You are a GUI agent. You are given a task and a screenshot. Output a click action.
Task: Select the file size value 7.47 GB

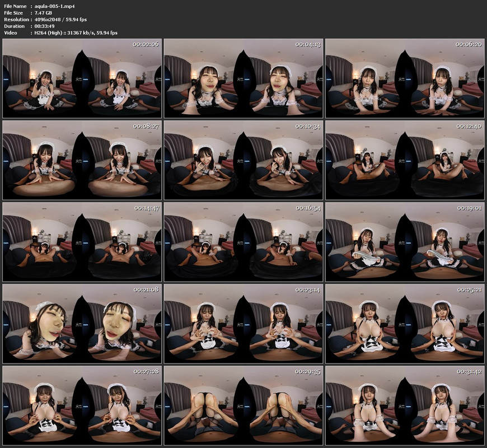pyautogui.click(x=43, y=13)
